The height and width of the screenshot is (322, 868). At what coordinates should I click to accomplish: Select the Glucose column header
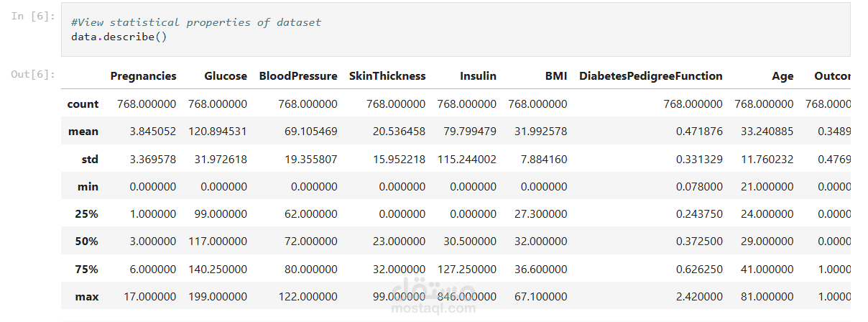tap(226, 76)
